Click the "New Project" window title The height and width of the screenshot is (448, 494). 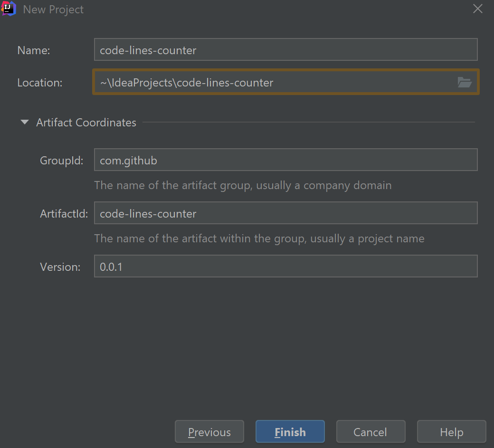53,10
